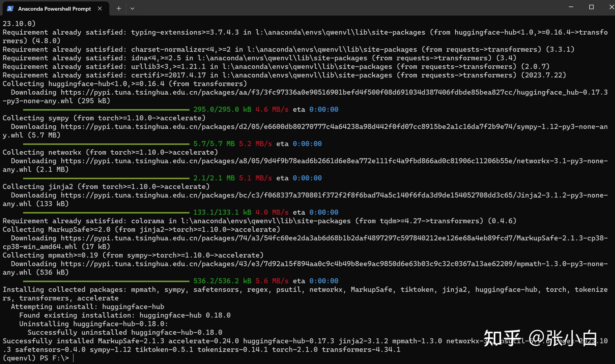
Task: Click the "Collecting MarkupSafe>=2.0" line
Action: pyautogui.click(x=141, y=230)
